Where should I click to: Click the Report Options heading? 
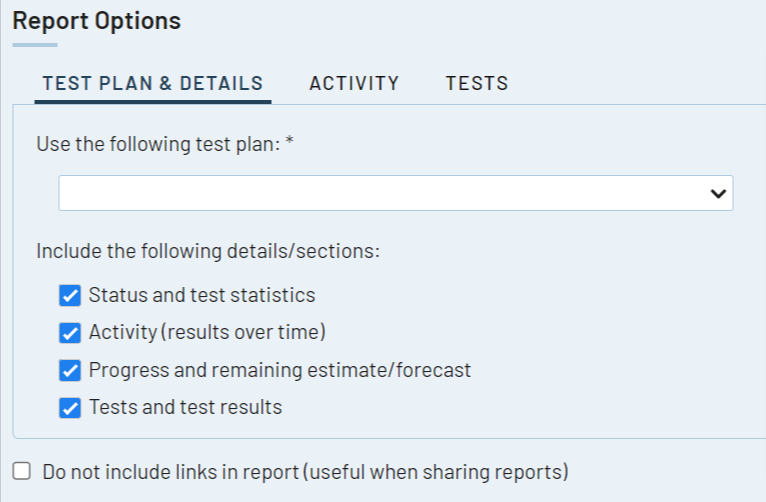tap(97, 21)
